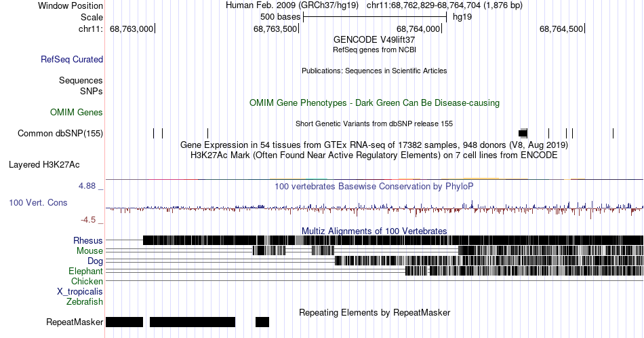Viewport: 644px width, 338px height.
Task: Click the hg19 scale label
Action: (x=462, y=17)
